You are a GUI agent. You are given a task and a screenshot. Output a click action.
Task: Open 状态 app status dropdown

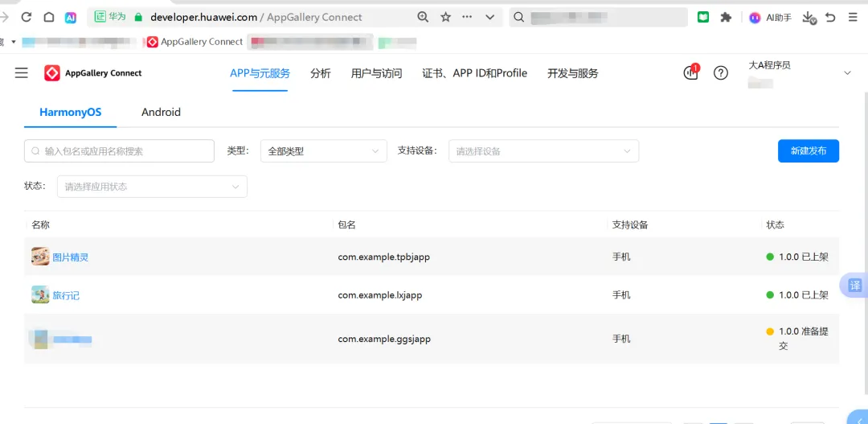[x=152, y=187]
